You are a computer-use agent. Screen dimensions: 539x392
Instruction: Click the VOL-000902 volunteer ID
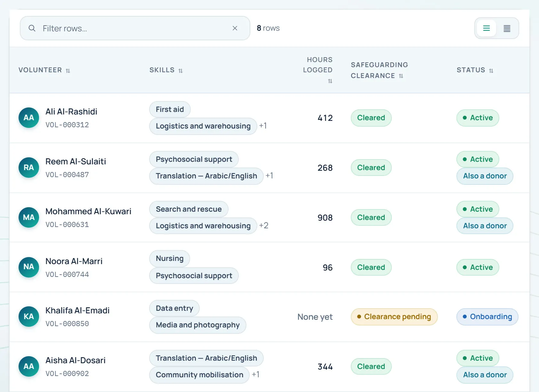[x=67, y=374]
